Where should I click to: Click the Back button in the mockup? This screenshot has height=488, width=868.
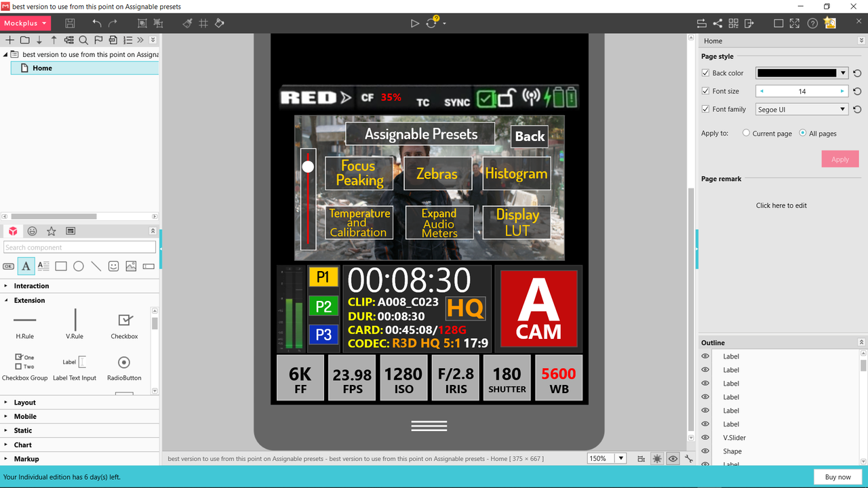(530, 136)
